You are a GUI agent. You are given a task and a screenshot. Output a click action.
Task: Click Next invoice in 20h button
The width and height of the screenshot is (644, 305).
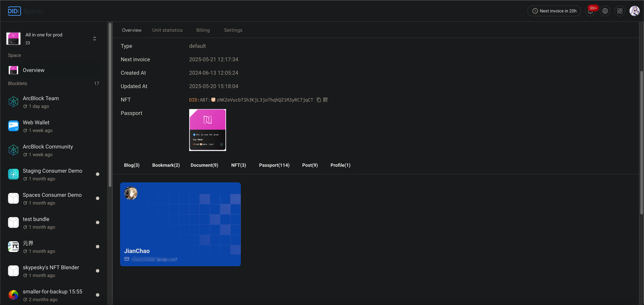coord(554,11)
